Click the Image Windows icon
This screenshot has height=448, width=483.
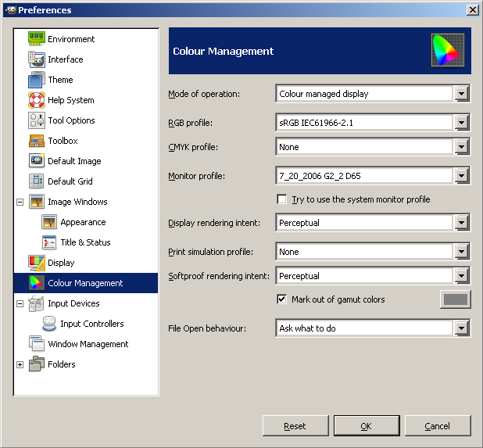point(37,202)
